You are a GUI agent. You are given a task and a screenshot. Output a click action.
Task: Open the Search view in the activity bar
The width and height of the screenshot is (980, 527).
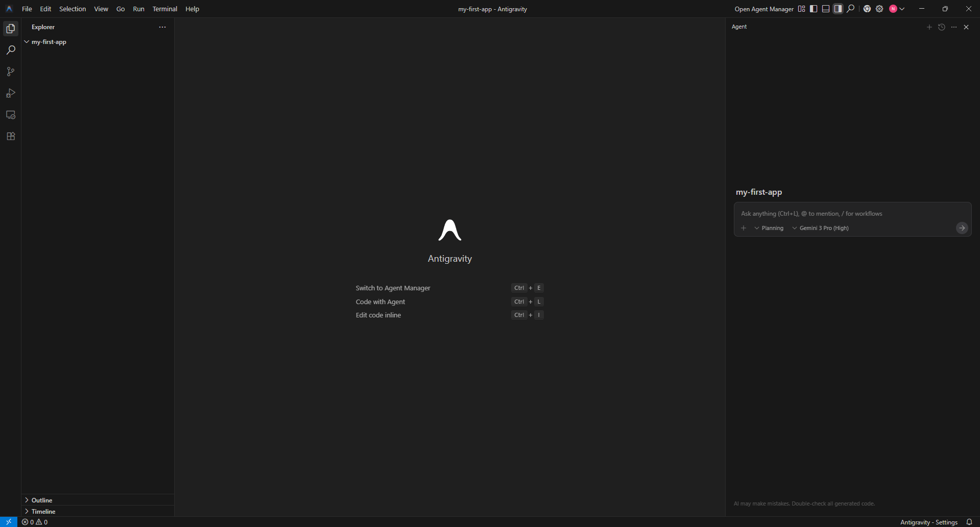pyautogui.click(x=11, y=50)
